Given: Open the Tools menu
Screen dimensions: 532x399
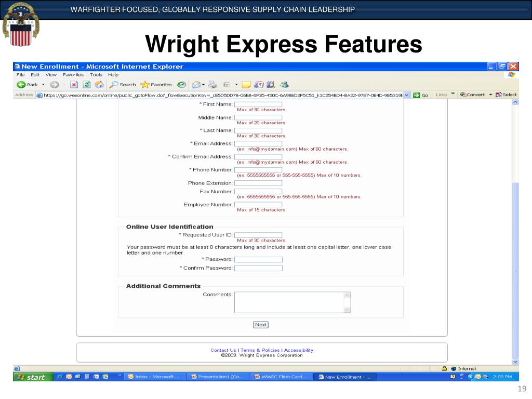Looking at the screenshot, I should (96, 75).
